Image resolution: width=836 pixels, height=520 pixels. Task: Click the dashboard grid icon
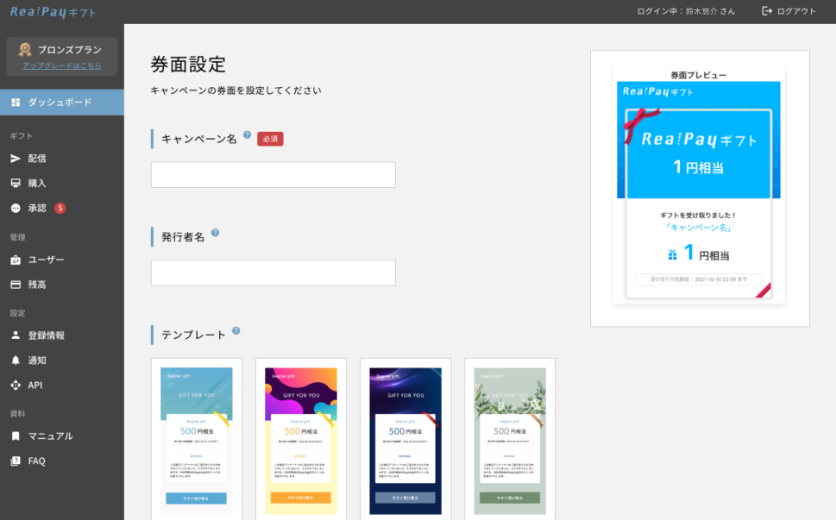click(16, 102)
